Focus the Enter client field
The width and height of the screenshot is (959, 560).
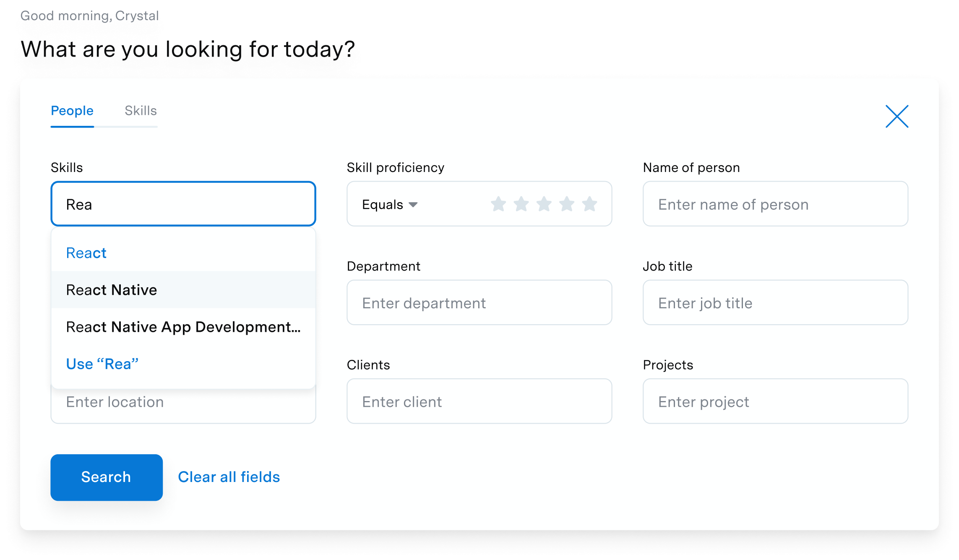tap(479, 401)
